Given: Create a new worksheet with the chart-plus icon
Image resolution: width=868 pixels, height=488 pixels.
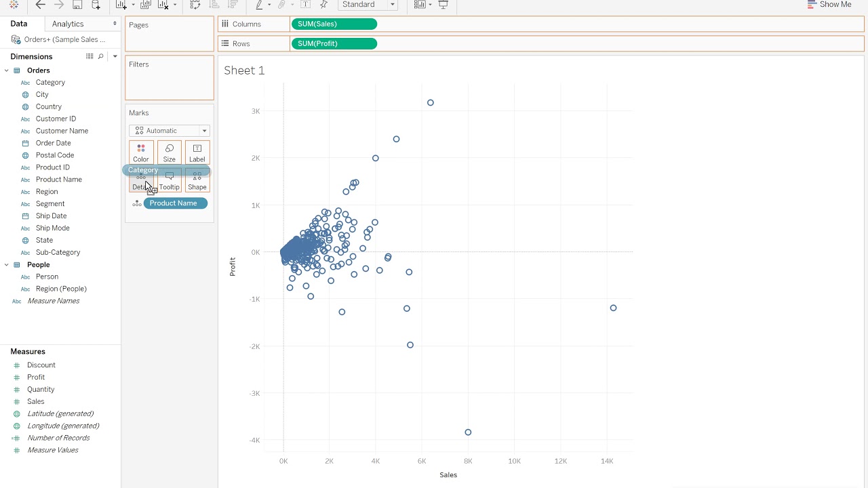Looking at the screenshot, I should 121,5.
